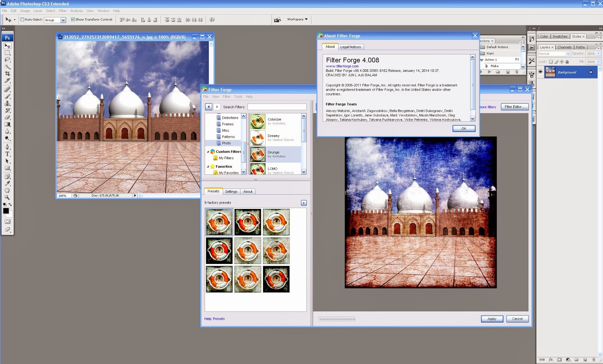Select the Eraser tool
The height and width of the screenshot is (364, 603).
[x=7, y=117]
